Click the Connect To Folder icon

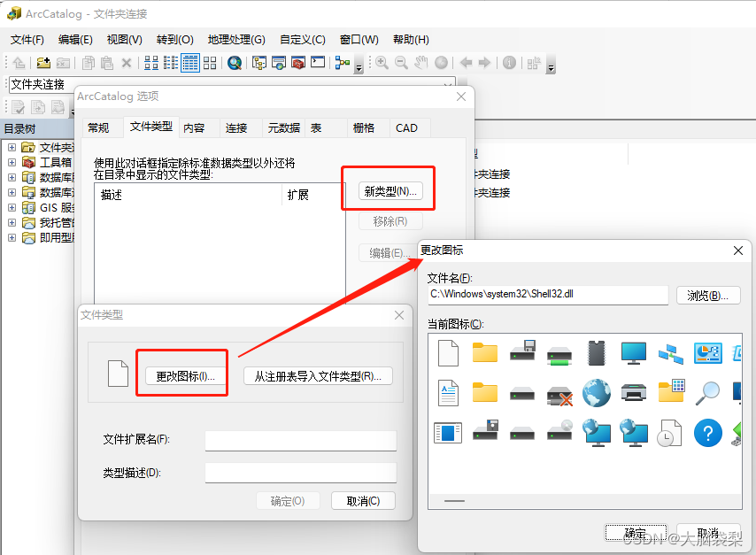click(43, 63)
